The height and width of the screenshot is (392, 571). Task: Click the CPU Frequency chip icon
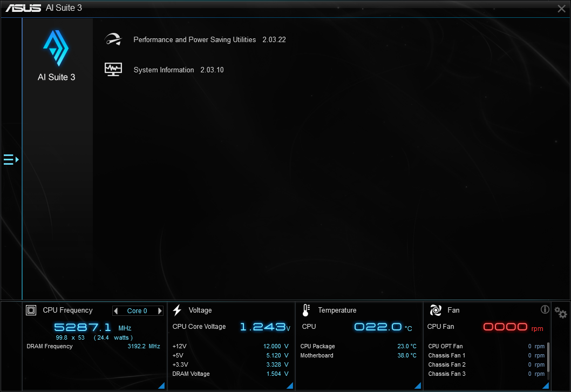pyautogui.click(x=31, y=310)
